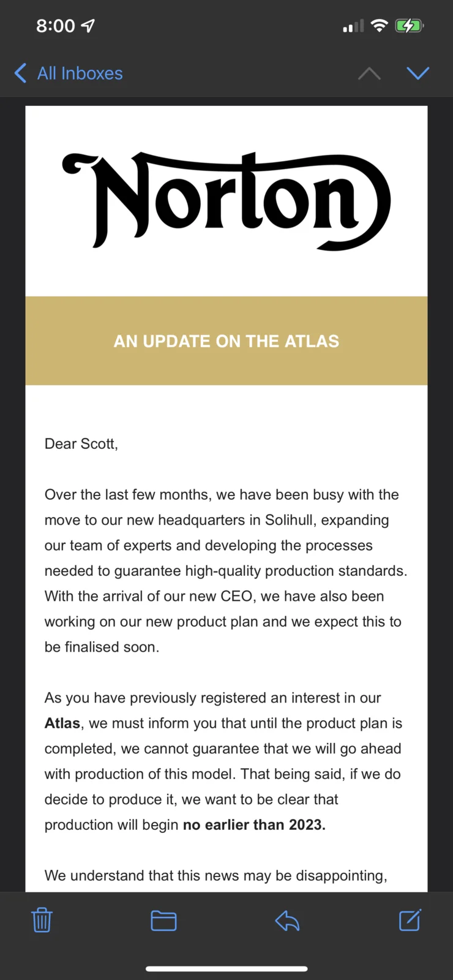Screen dimensions: 453x980
Task: Go to next message with down arrow
Action: (x=418, y=73)
